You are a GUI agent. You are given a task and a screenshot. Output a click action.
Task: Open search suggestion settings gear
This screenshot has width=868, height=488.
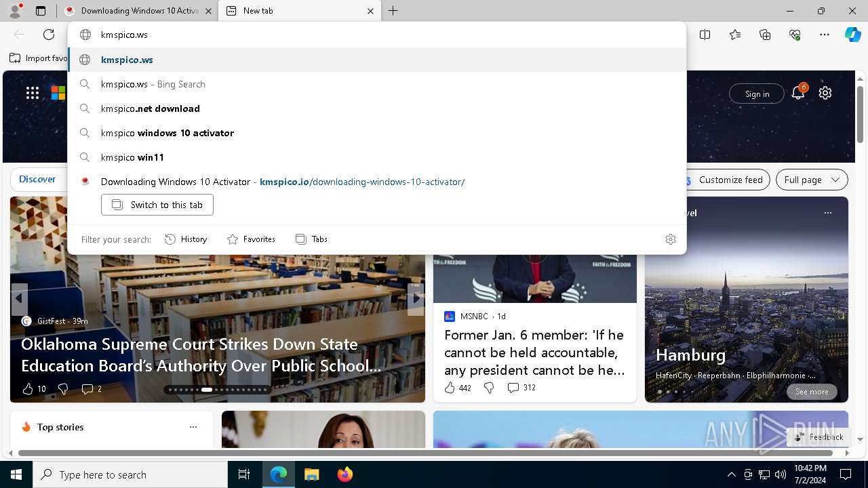pos(671,239)
